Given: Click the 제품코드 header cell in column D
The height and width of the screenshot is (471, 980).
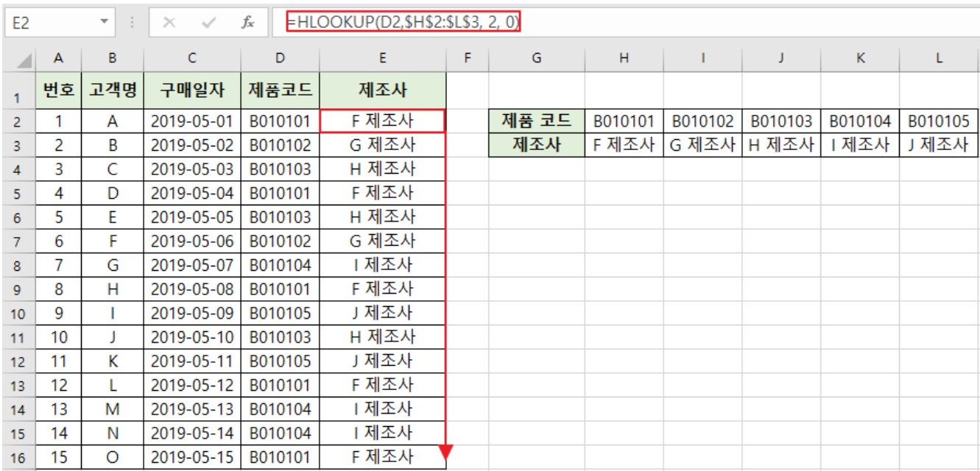Looking at the screenshot, I should pos(280,91).
